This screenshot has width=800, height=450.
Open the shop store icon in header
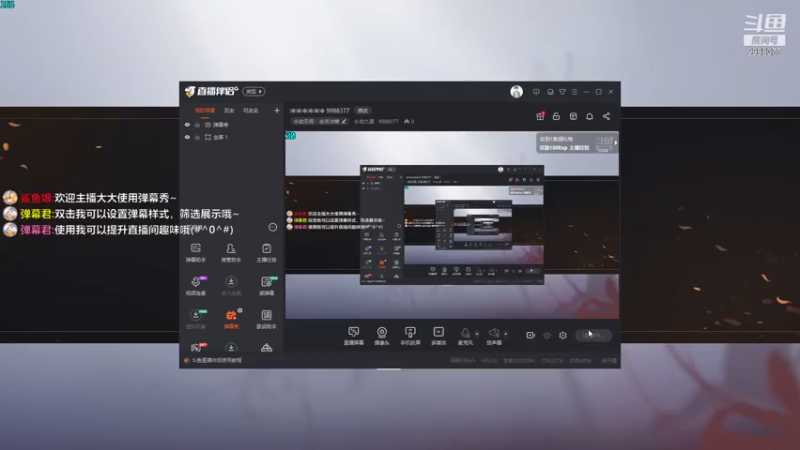coord(573,116)
